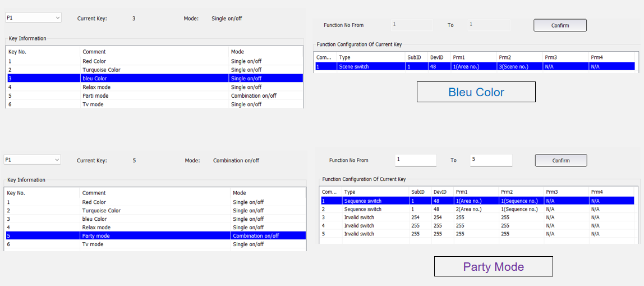Select 'Turquoise Color' row in the key 3 panel
Screen dimensions: 644x286
tap(155, 70)
